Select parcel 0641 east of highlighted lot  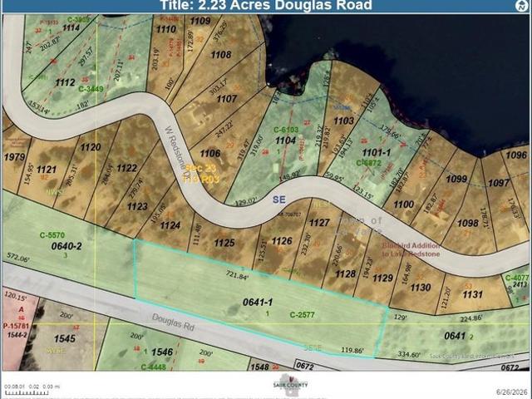tap(455, 336)
